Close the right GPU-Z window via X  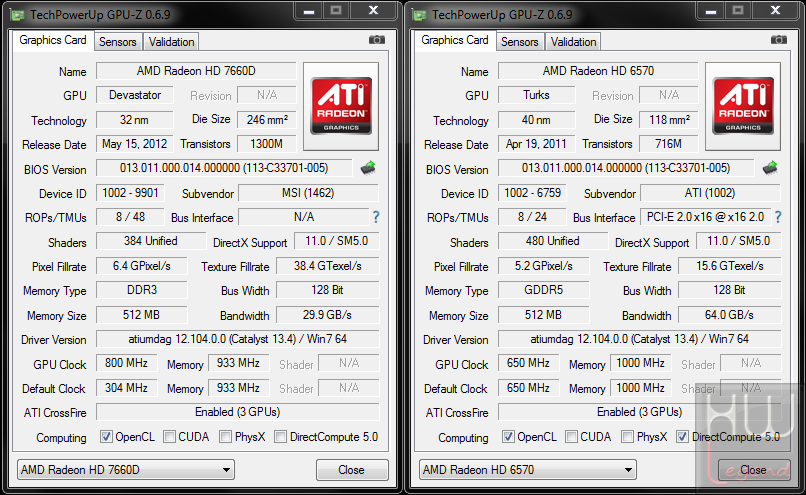point(776,11)
